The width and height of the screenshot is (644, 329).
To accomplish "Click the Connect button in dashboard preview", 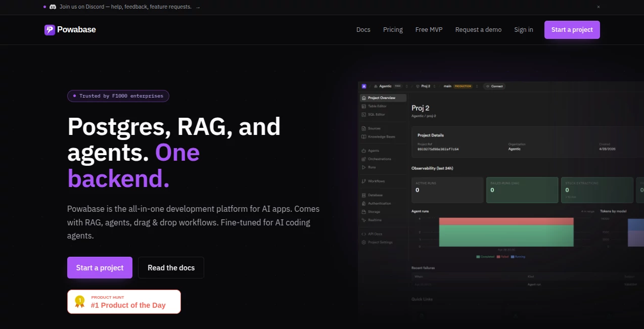I will [x=494, y=86].
